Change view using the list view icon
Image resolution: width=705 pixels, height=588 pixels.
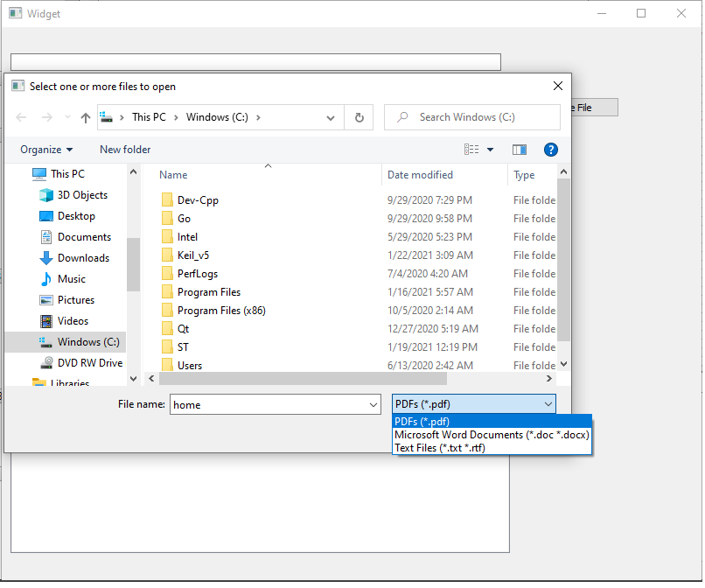tap(472, 150)
